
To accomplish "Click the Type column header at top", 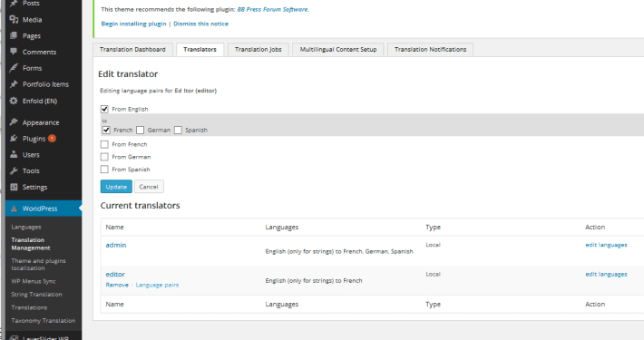I will pos(433,227).
